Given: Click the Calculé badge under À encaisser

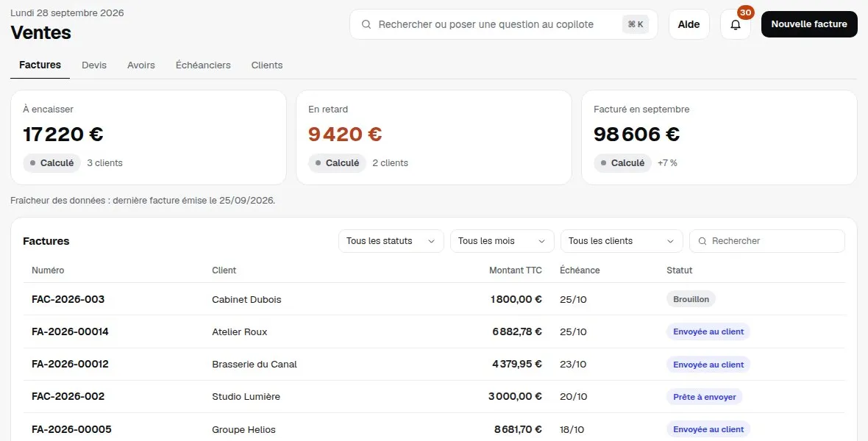Looking at the screenshot, I should coord(51,163).
